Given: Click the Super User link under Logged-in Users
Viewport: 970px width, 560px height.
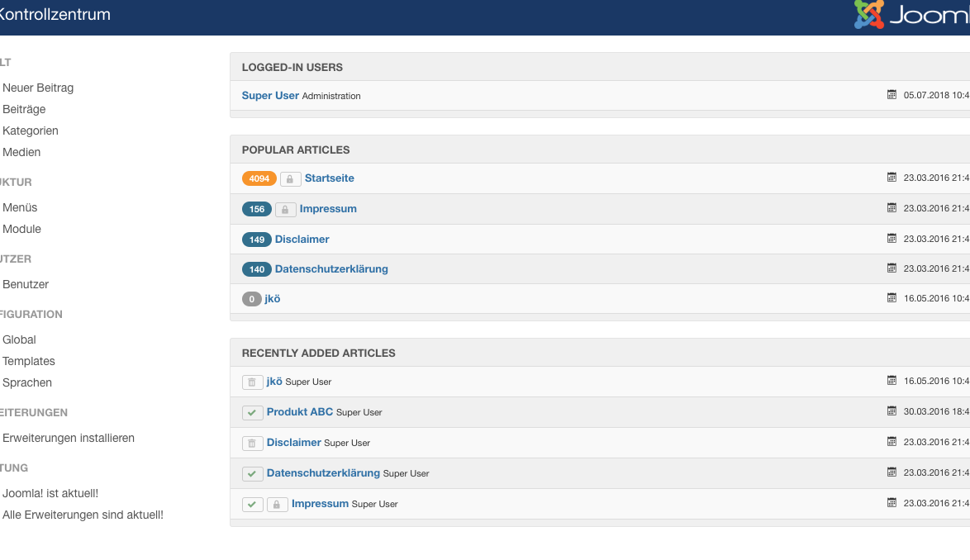Looking at the screenshot, I should pyautogui.click(x=270, y=96).
